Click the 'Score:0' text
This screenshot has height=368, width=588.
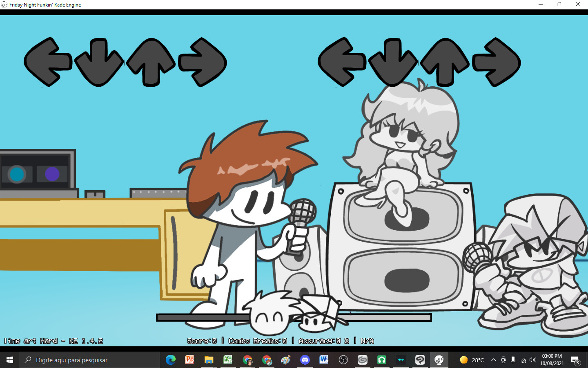click(202, 341)
